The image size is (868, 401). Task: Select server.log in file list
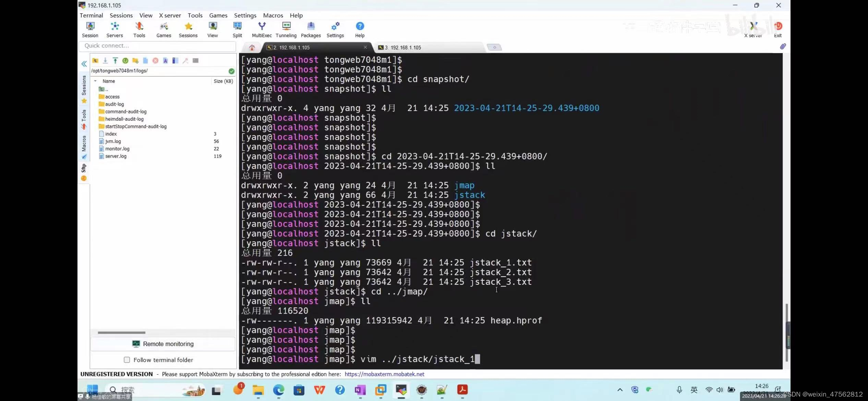(x=116, y=156)
